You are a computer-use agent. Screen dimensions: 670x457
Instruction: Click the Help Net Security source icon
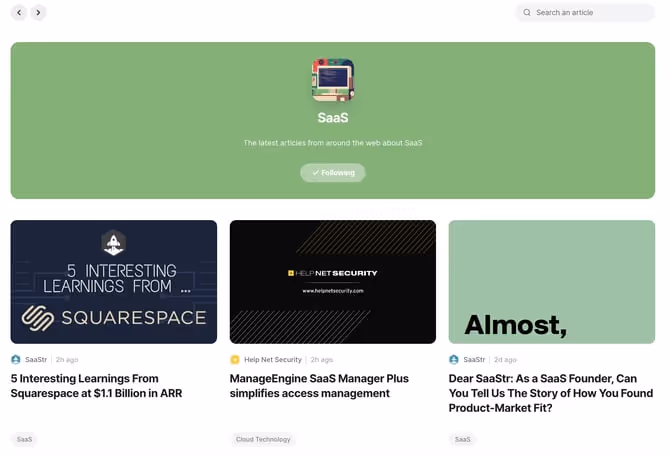click(235, 360)
